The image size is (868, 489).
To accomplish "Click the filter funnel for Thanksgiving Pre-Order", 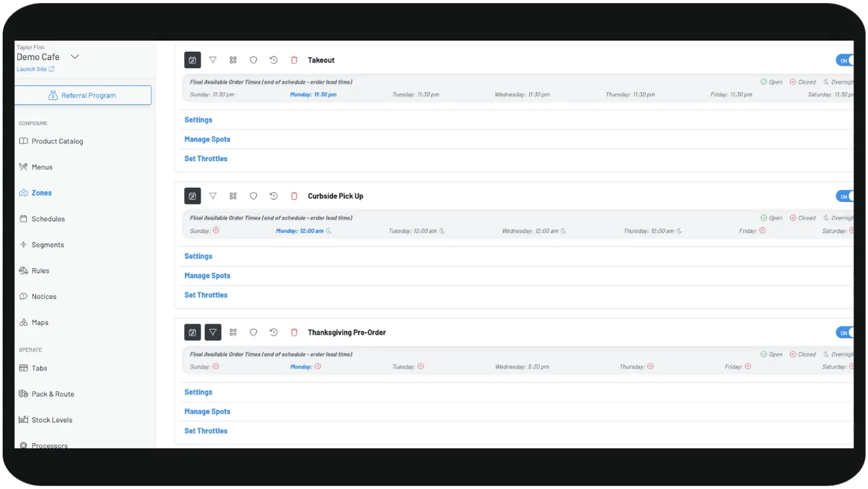I will click(213, 332).
